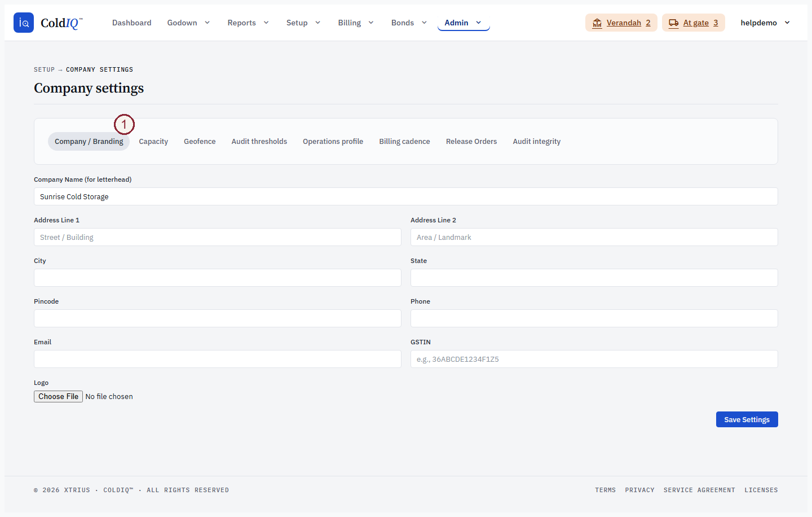Viewport: 812px width, 517px height.
Task: Click the Verandah warehouse icon
Action: [x=597, y=23]
